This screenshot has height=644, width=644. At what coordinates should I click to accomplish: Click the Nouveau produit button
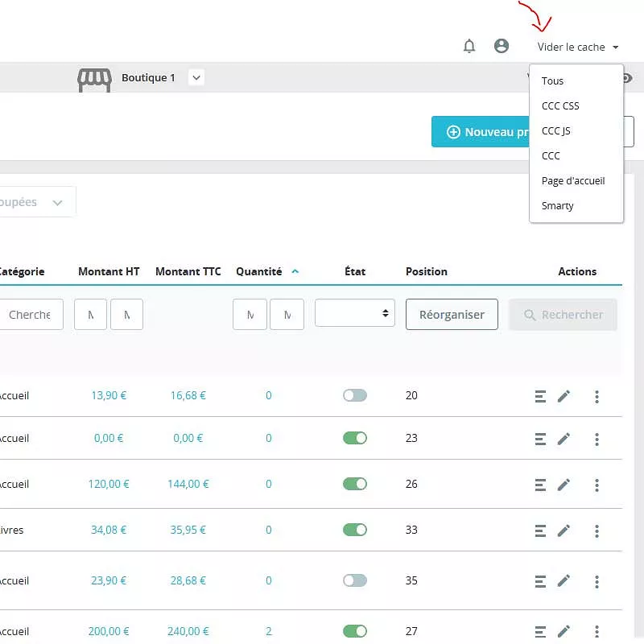point(481,132)
